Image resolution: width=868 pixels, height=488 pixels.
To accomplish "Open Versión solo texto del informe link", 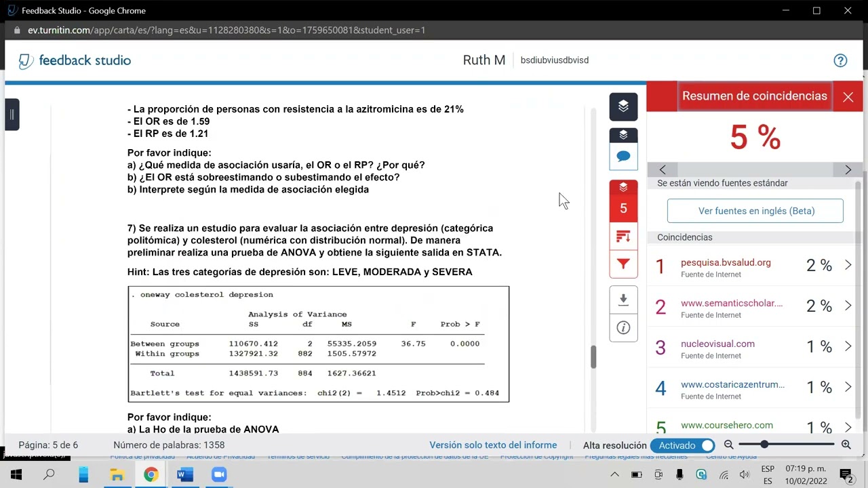I will pyautogui.click(x=493, y=445).
